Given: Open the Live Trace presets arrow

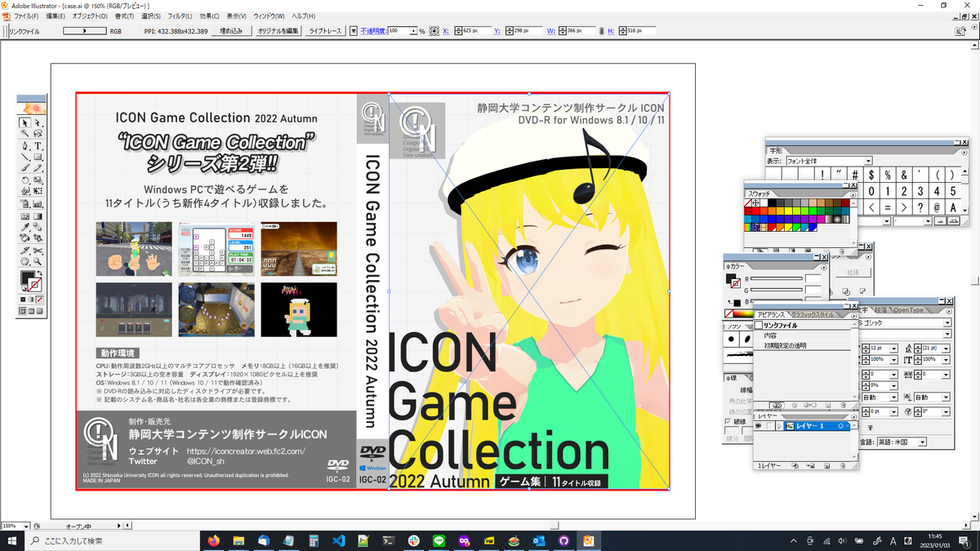Looking at the screenshot, I should 353,30.
